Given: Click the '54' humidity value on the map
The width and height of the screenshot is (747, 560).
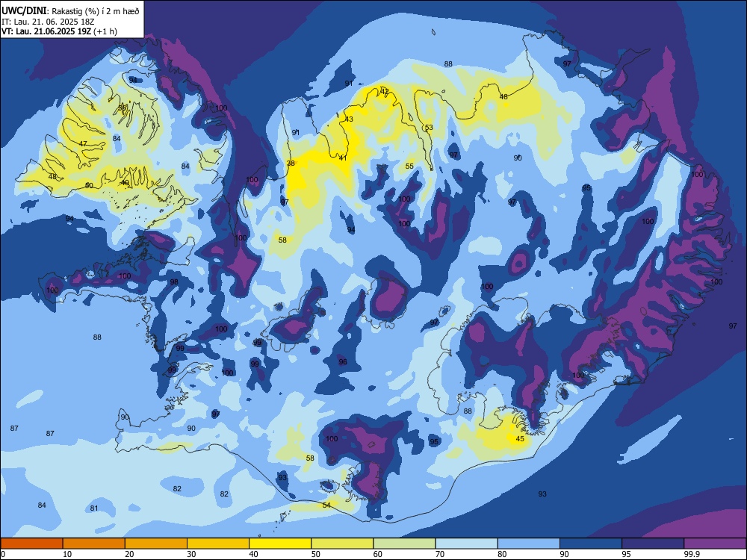Looking at the screenshot, I should (326, 505).
